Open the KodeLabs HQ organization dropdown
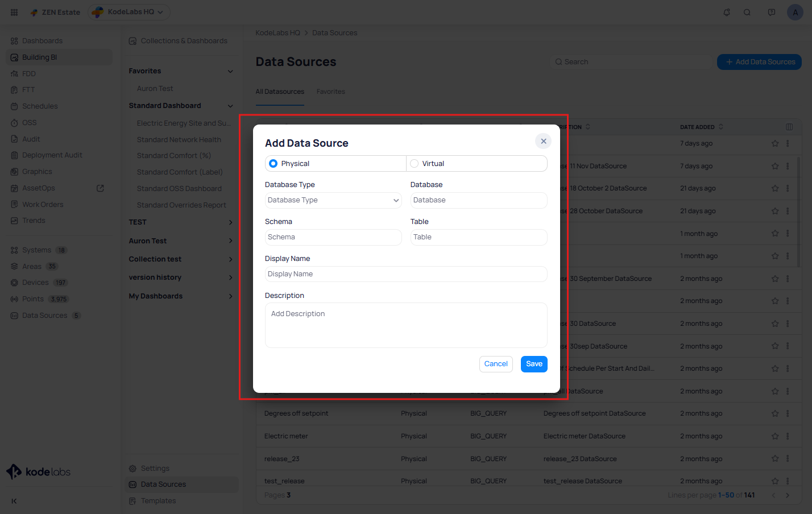Viewport: 812px width, 514px height. [130, 12]
